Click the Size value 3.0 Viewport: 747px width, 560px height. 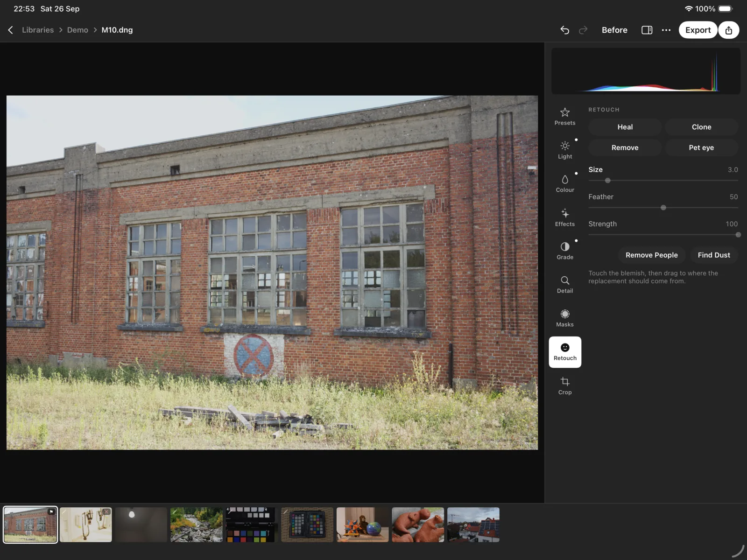tap(733, 170)
